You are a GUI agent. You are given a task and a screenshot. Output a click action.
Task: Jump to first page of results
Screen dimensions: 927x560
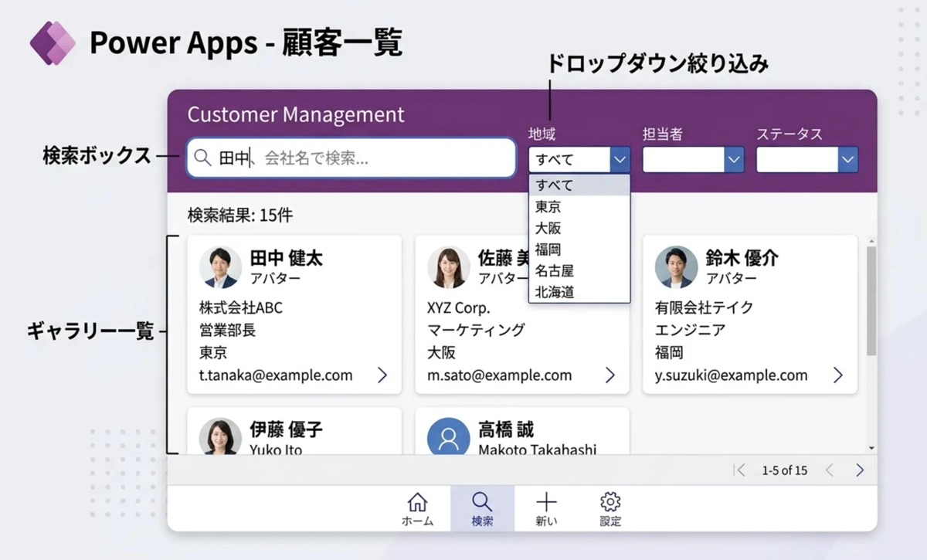740,470
